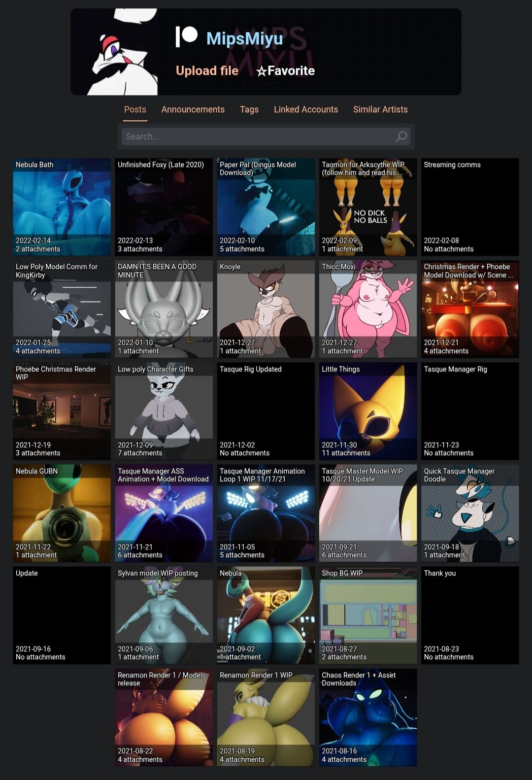Switch to the Announcements tab
The image size is (532, 780).
(x=193, y=109)
